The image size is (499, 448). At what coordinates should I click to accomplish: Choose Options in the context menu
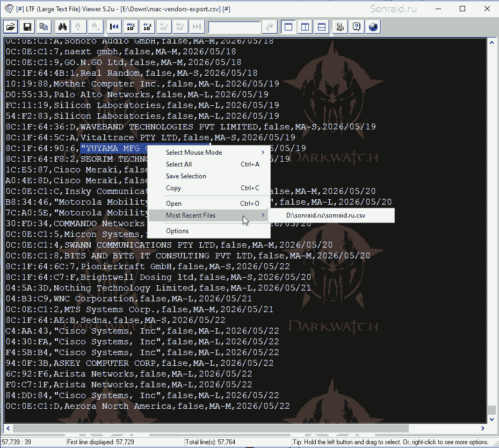[x=209, y=230]
